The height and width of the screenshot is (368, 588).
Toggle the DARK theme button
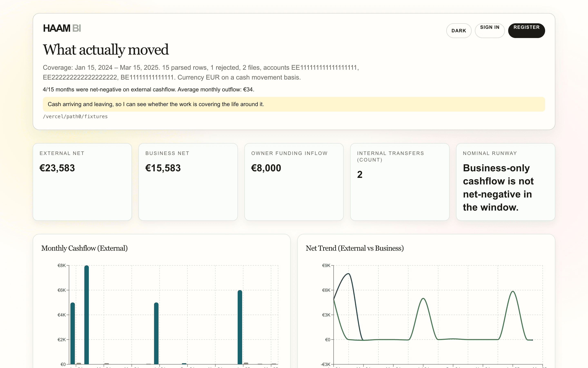(459, 31)
